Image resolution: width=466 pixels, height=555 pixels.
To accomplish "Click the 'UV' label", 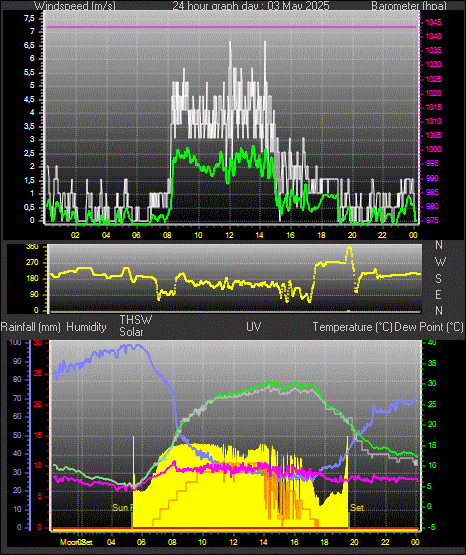I will pyautogui.click(x=254, y=327).
